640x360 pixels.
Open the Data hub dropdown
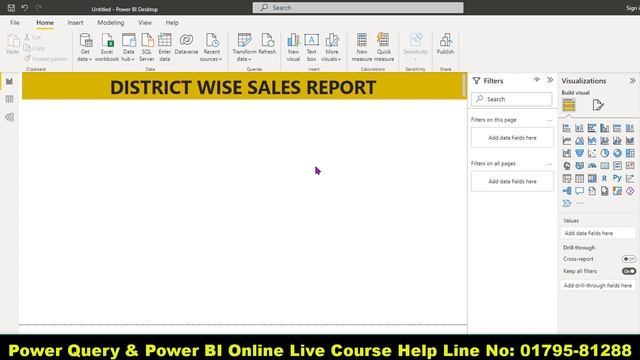(x=128, y=47)
